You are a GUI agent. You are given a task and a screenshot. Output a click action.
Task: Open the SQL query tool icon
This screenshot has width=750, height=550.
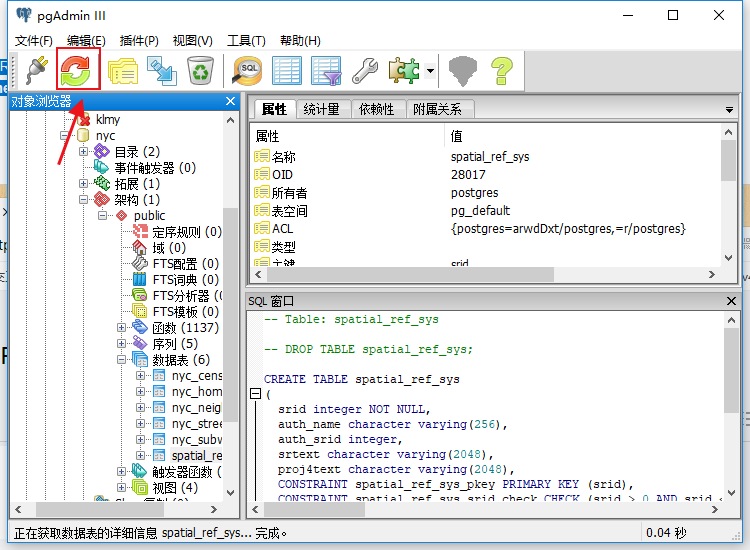pyautogui.click(x=247, y=70)
